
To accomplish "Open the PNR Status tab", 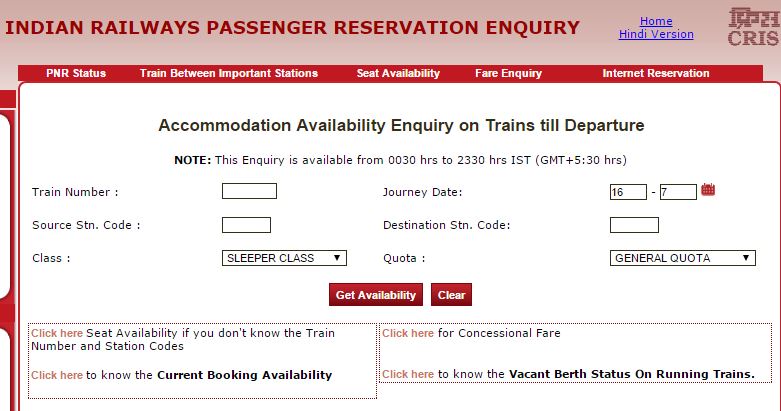I will pyautogui.click(x=76, y=73).
